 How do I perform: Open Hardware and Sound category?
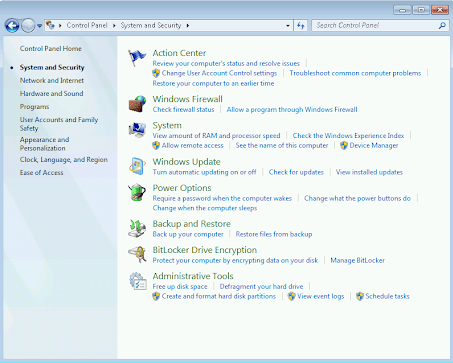point(51,93)
